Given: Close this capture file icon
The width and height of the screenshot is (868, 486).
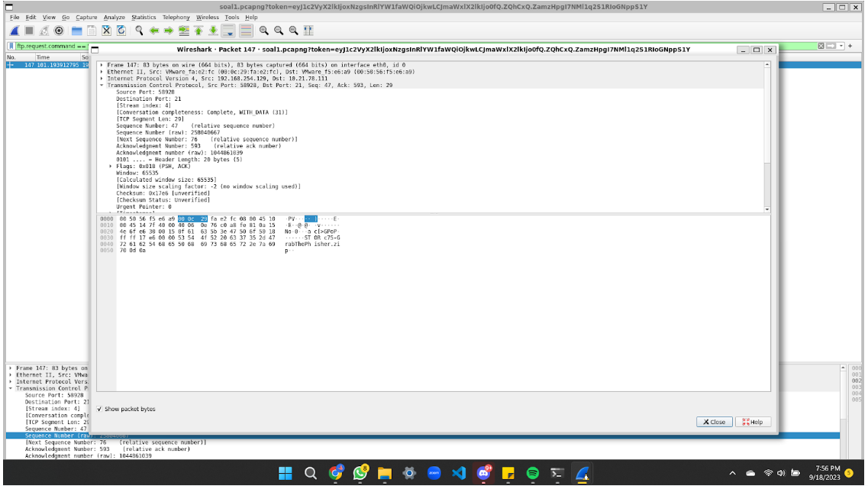Looking at the screenshot, I should [x=106, y=31].
